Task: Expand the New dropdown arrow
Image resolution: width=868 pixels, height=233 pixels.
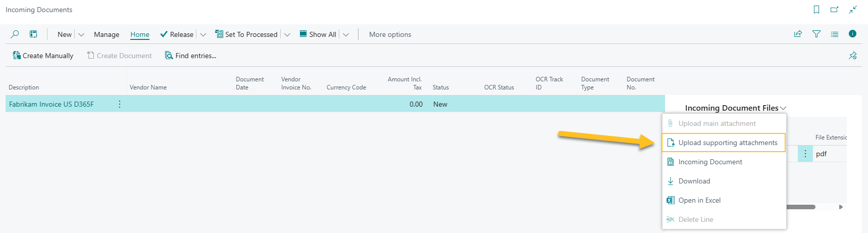Action: pyautogui.click(x=81, y=35)
